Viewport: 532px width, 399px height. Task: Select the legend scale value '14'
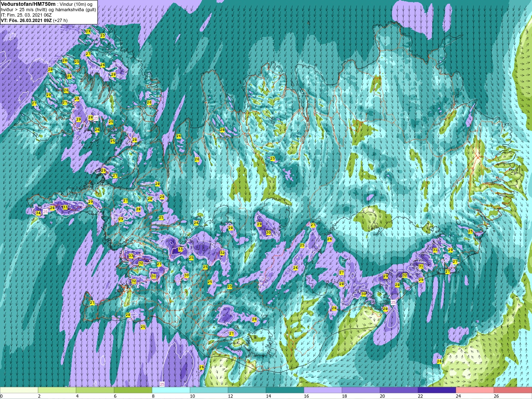[268, 396]
